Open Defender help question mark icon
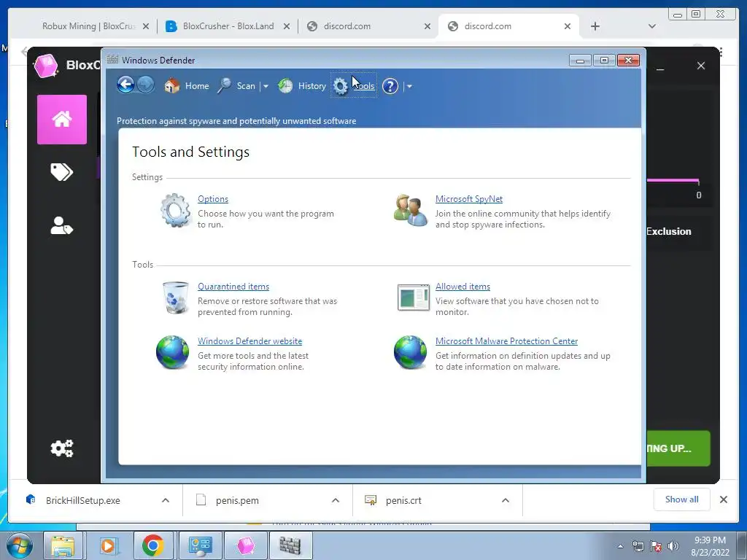The height and width of the screenshot is (560, 747). click(390, 86)
